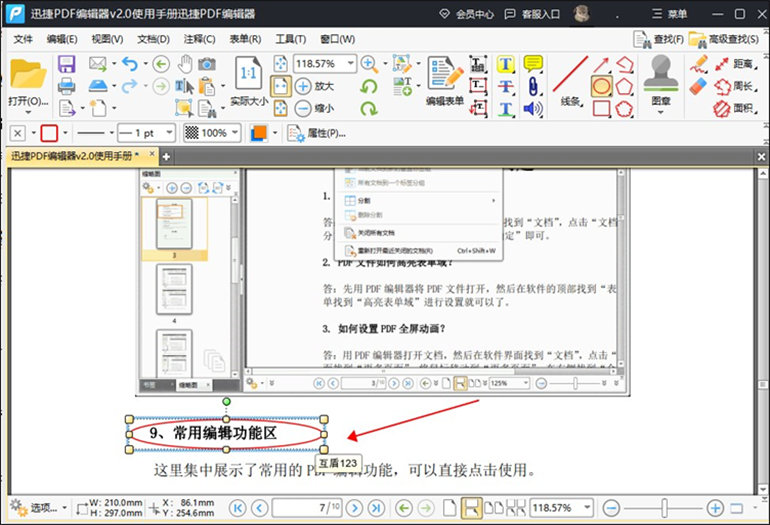Open the 编辑(E) menu

[62, 39]
